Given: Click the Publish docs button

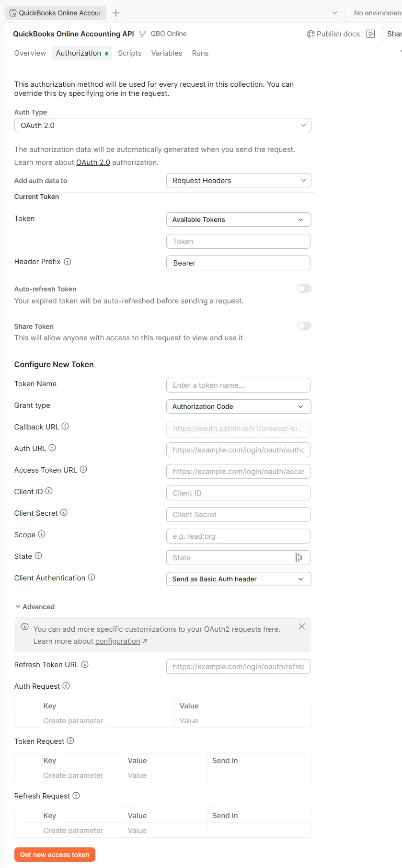Looking at the screenshot, I should pyautogui.click(x=333, y=34).
